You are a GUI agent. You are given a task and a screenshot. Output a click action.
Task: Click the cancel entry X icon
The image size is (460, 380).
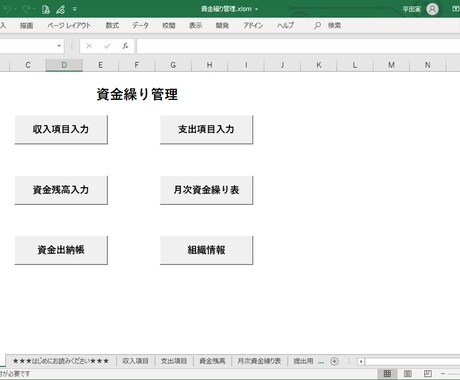click(89, 46)
